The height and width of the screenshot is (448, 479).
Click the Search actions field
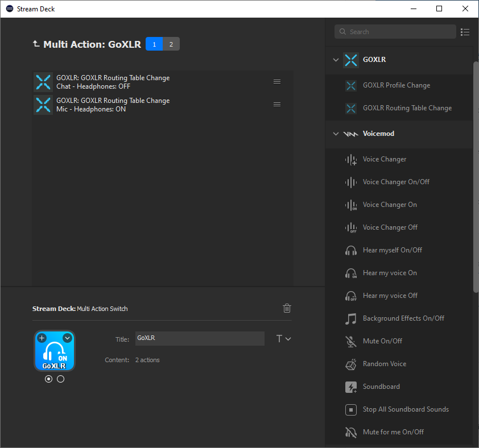coord(395,32)
